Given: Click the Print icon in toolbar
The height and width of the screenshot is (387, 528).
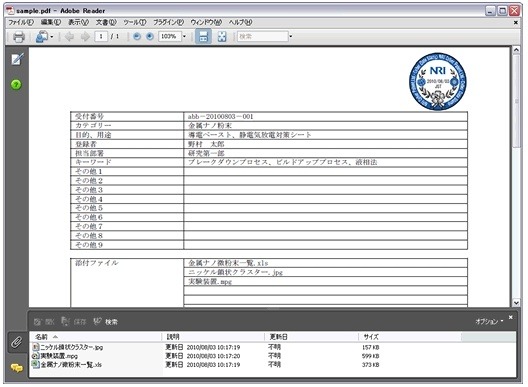Looking at the screenshot, I should (19, 36).
